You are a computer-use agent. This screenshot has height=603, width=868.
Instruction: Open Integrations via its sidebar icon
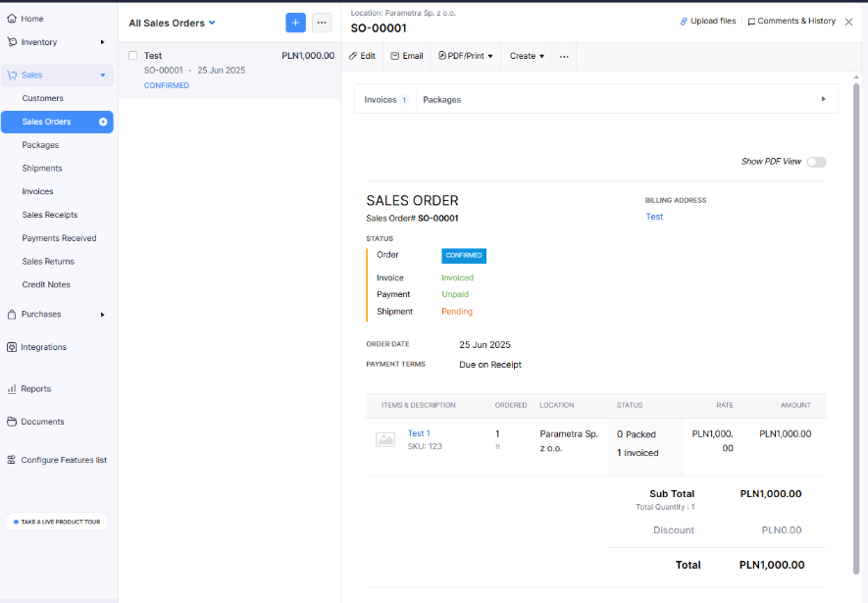click(x=13, y=346)
